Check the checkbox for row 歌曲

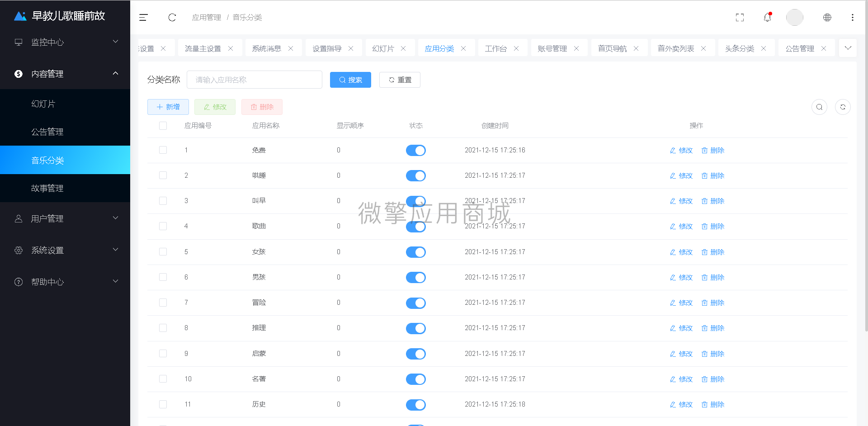[x=163, y=226]
